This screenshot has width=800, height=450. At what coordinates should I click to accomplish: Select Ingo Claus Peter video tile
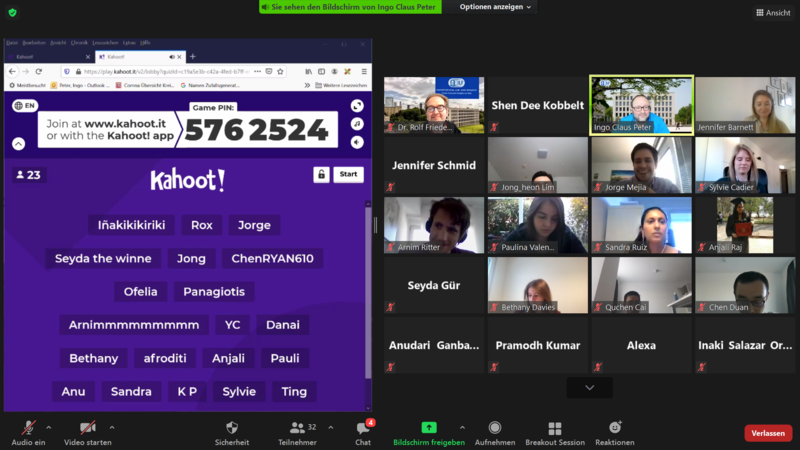641,105
